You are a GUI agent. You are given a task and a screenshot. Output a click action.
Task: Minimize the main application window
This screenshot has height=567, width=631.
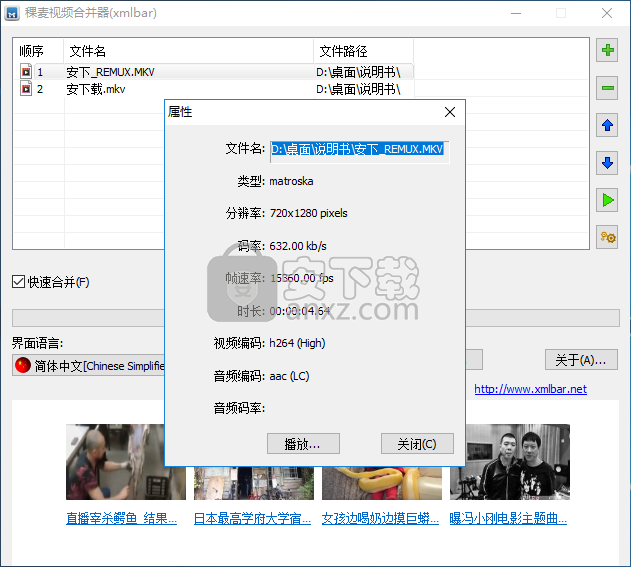point(516,13)
